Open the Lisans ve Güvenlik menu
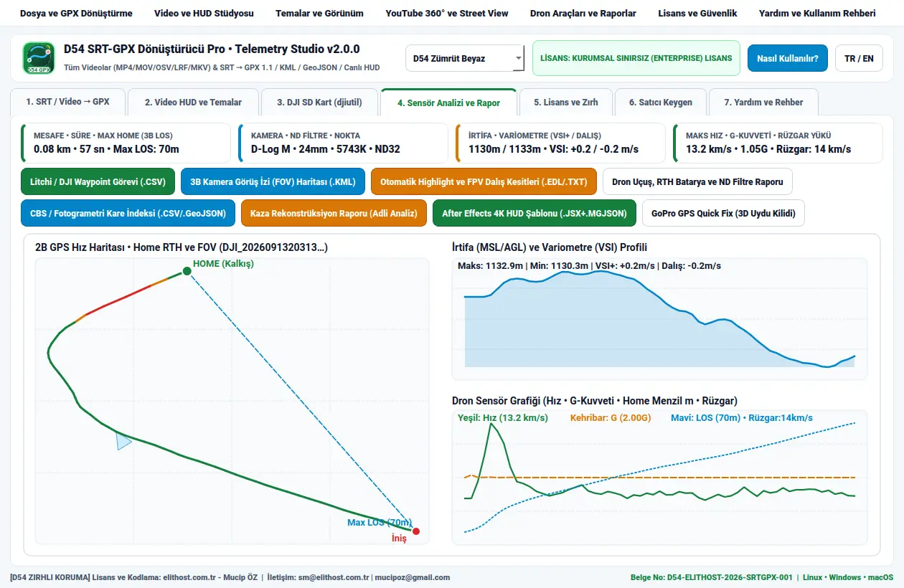Image resolution: width=904 pixels, height=588 pixels. 697,14
